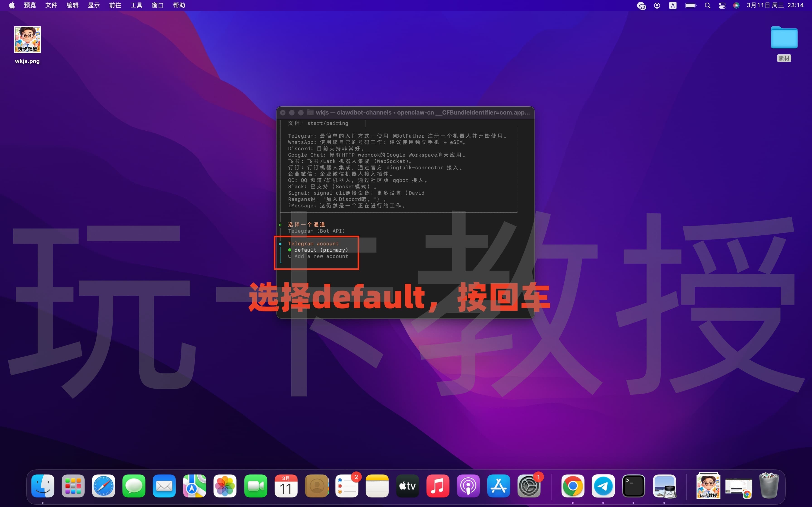Image resolution: width=812 pixels, height=507 pixels.
Task: Activate Siri from the menu bar
Action: (736, 5)
